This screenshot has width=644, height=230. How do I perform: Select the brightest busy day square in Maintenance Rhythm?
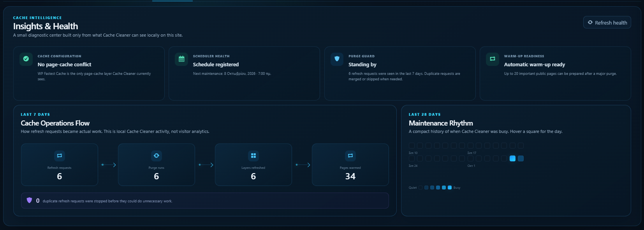(512, 158)
